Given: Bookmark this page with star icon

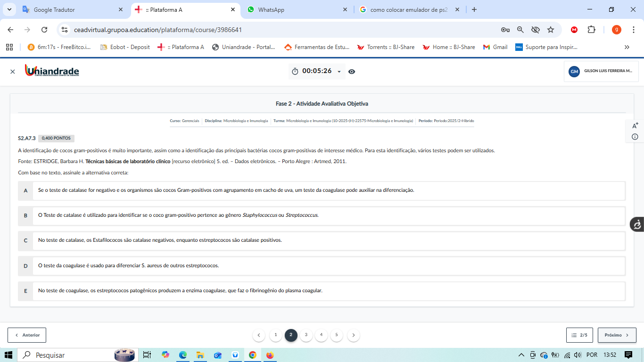Looking at the screenshot, I should coord(551,30).
